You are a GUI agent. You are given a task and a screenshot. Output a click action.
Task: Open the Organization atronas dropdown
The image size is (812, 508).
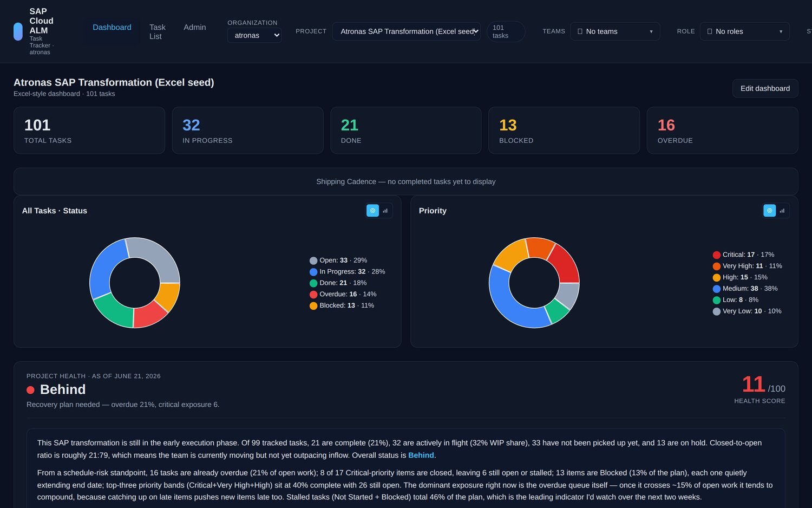(x=254, y=35)
